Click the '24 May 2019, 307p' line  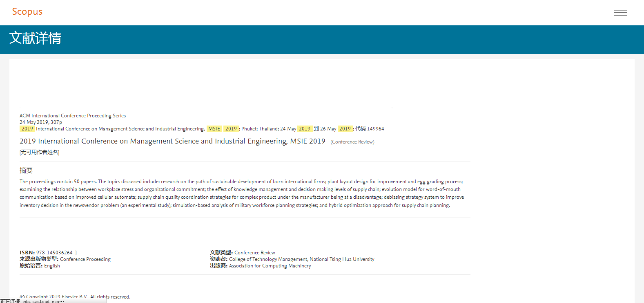(41, 122)
